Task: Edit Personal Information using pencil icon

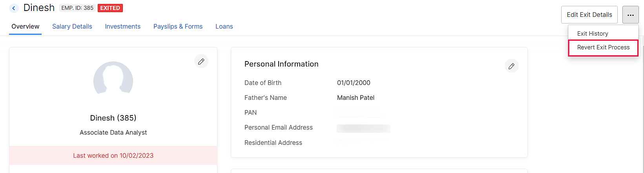Action: 511,66
